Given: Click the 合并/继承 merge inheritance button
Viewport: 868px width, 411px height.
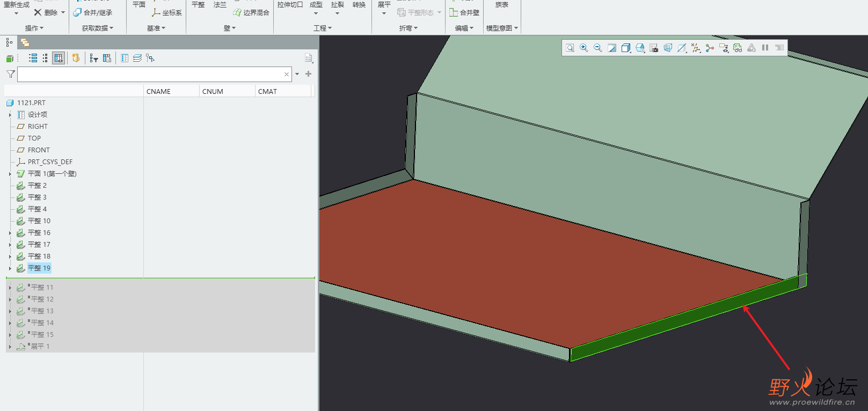Looking at the screenshot, I should 93,12.
